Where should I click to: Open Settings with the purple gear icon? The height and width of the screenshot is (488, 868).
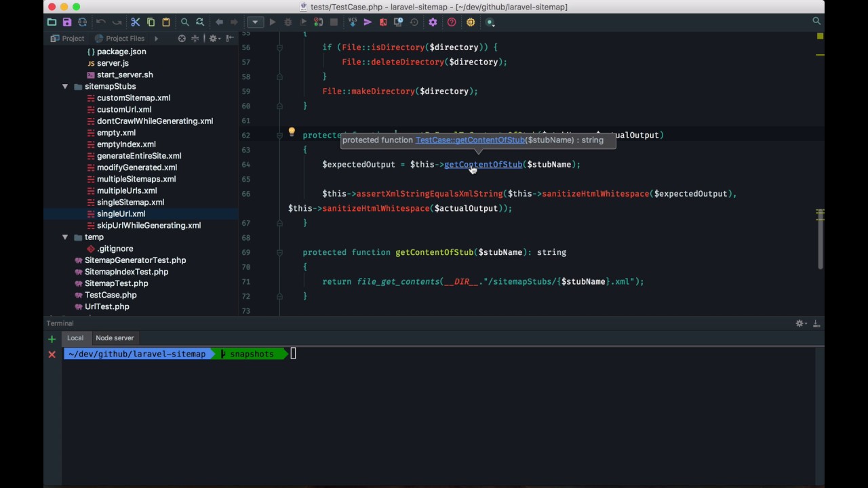pyautogui.click(x=433, y=22)
